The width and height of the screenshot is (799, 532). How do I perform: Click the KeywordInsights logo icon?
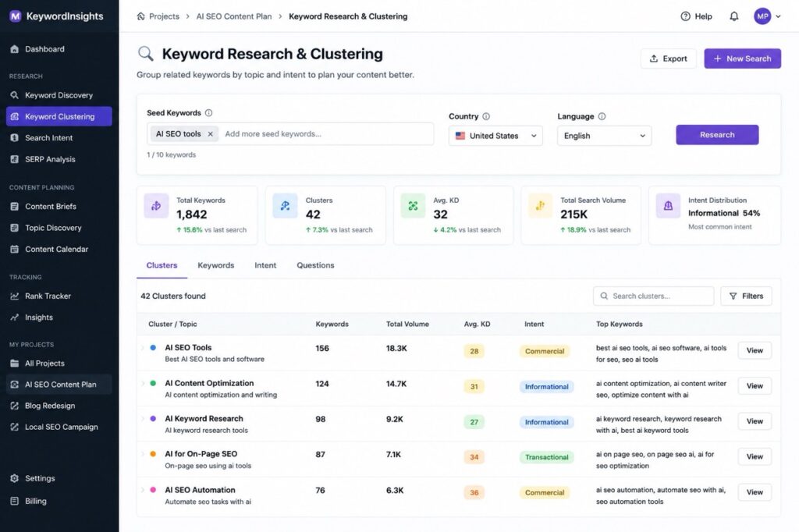16,16
